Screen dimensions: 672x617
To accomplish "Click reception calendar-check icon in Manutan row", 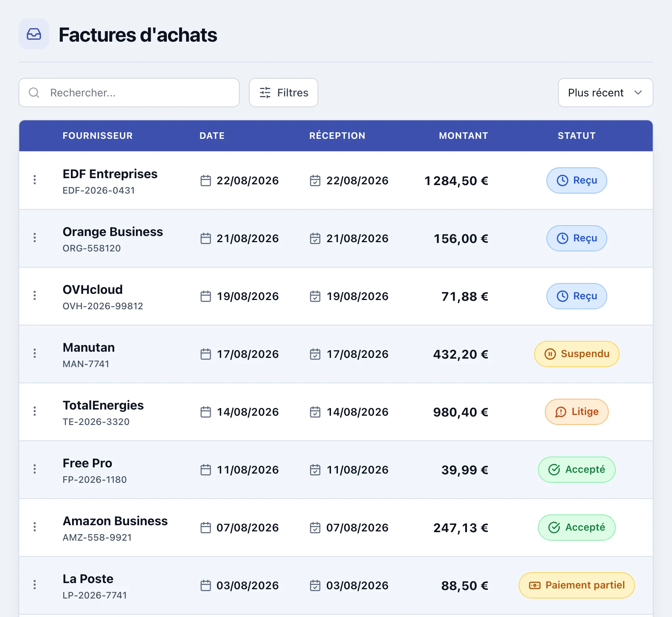I will [x=315, y=354].
